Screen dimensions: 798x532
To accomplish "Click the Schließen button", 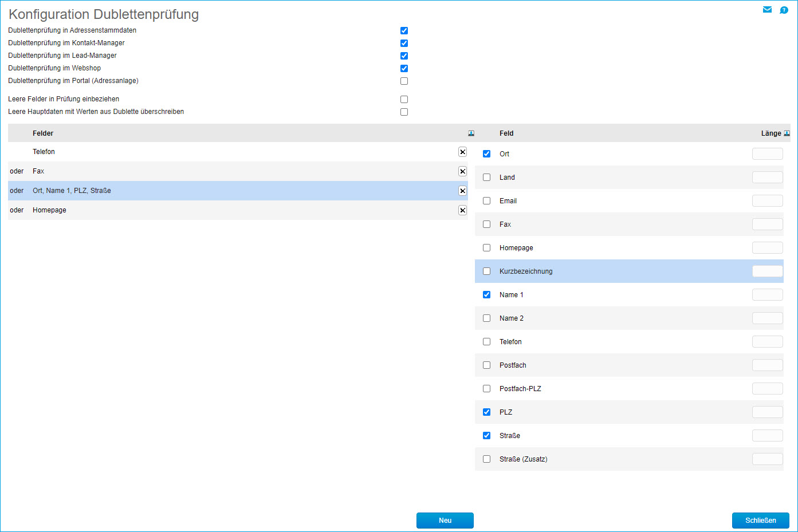I will click(x=760, y=521).
